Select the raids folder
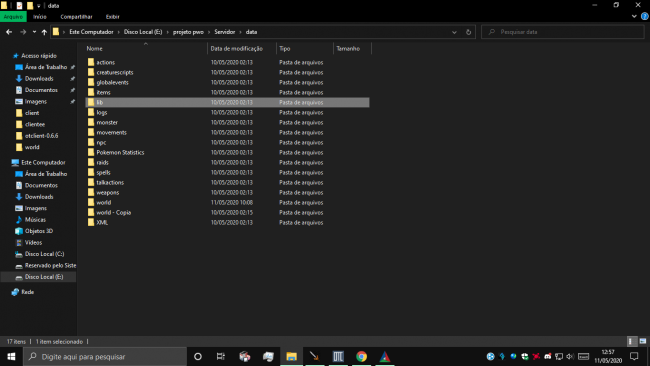 tap(102, 162)
